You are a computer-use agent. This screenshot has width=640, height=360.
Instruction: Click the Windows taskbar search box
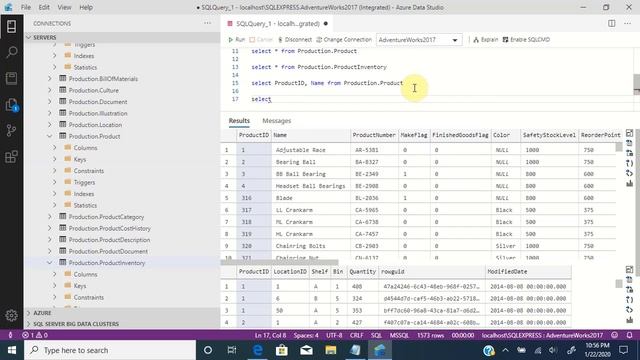click(110, 350)
